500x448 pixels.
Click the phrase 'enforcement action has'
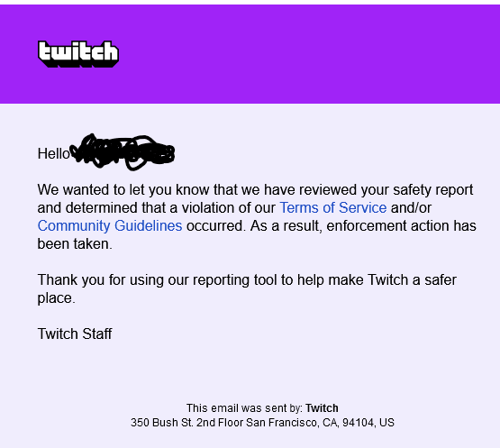pos(402,226)
